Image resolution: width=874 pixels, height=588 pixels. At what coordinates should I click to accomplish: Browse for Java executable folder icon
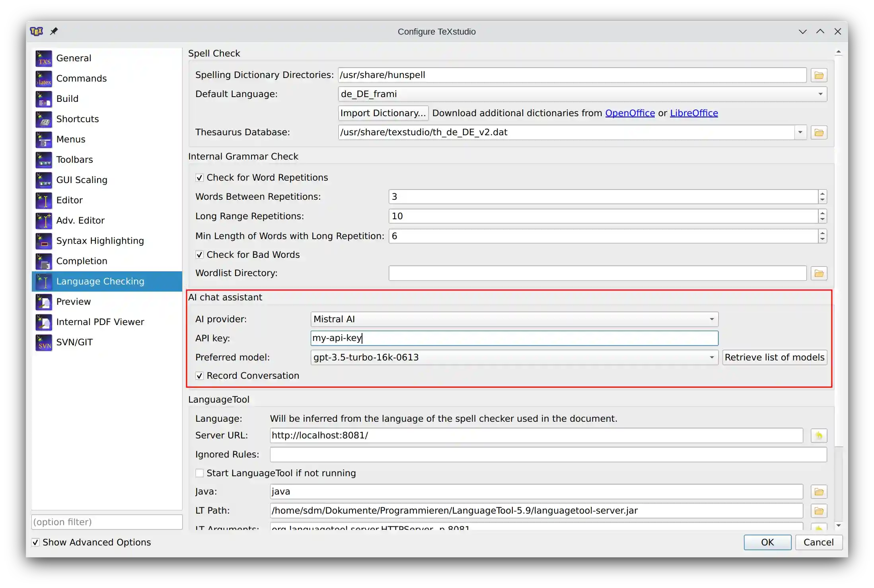819,492
